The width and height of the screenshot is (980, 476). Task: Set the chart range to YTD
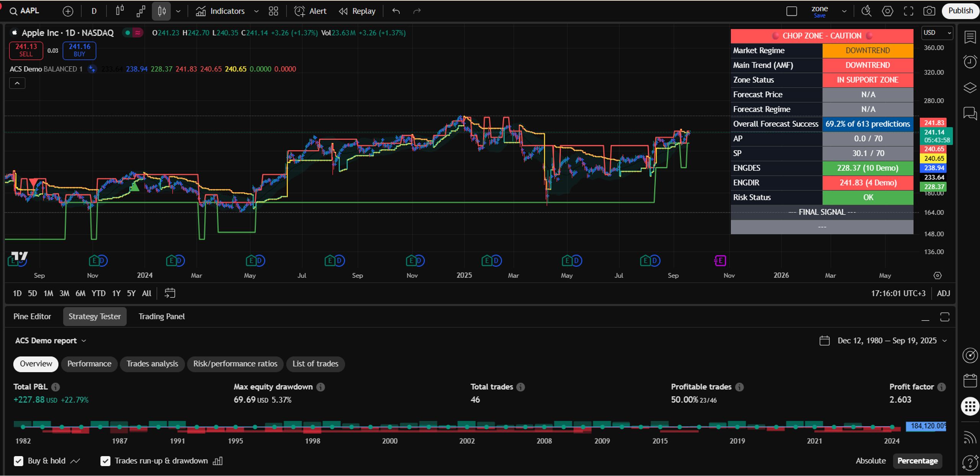(x=98, y=293)
